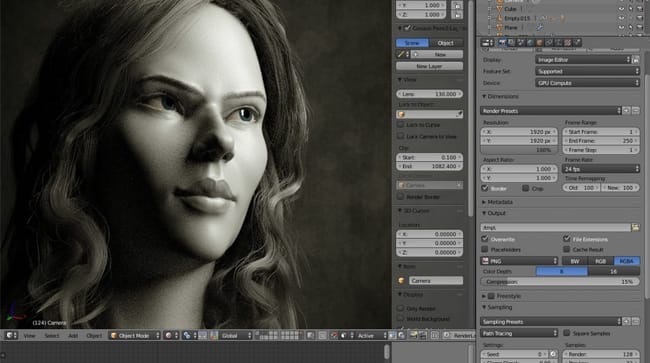Open the World properties tab icon

[x=530, y=43]
